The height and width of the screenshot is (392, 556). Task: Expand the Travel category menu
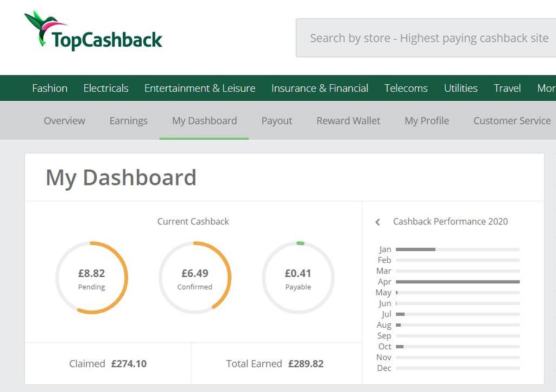click(507, 88)
